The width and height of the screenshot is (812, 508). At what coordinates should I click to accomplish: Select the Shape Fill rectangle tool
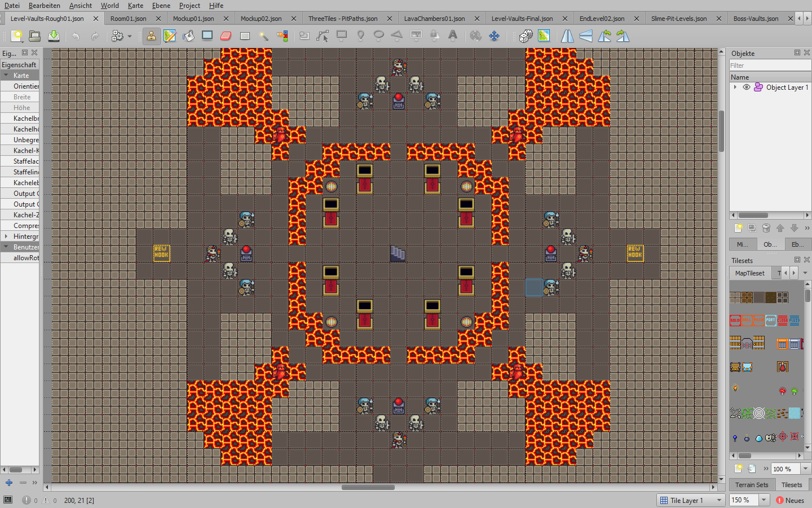[208, 36]
